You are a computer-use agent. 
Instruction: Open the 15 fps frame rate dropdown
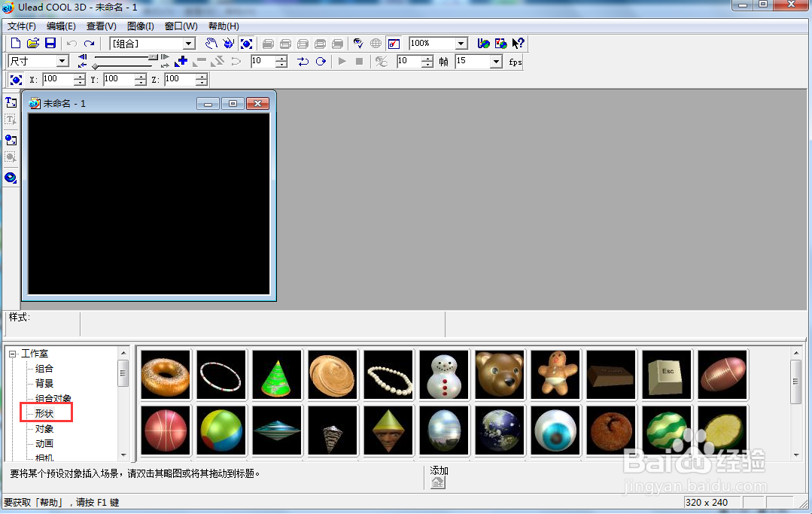click(x=496, y=62)
